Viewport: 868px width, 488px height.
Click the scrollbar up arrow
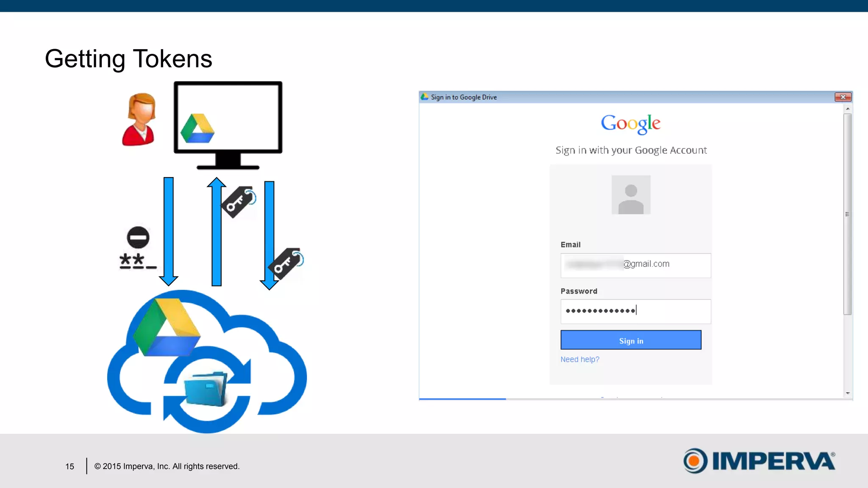847,109
